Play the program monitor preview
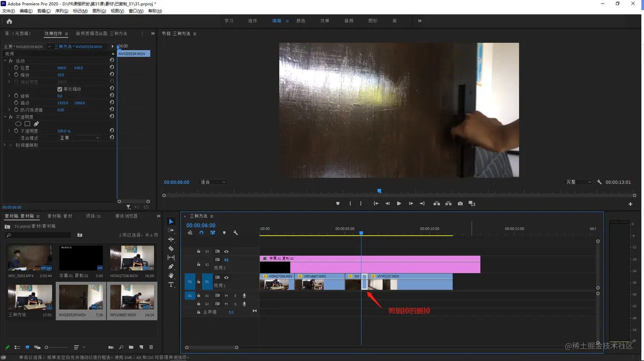 399,204
